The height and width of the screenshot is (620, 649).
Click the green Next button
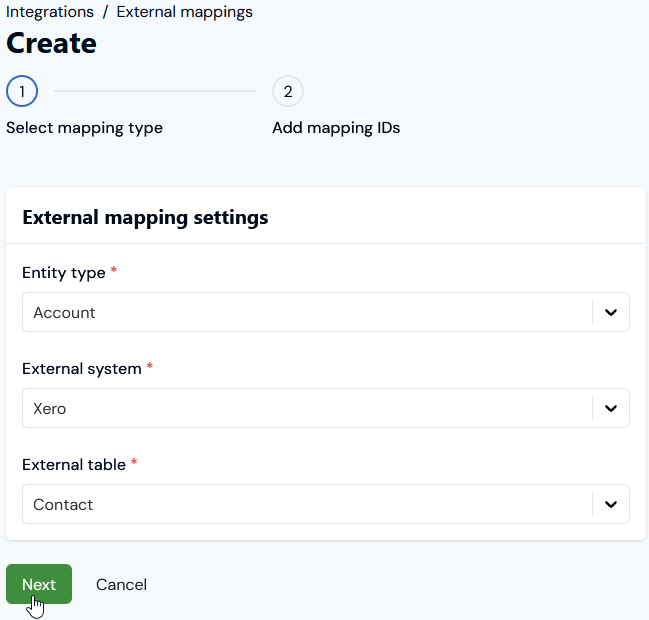coord(39,584)
